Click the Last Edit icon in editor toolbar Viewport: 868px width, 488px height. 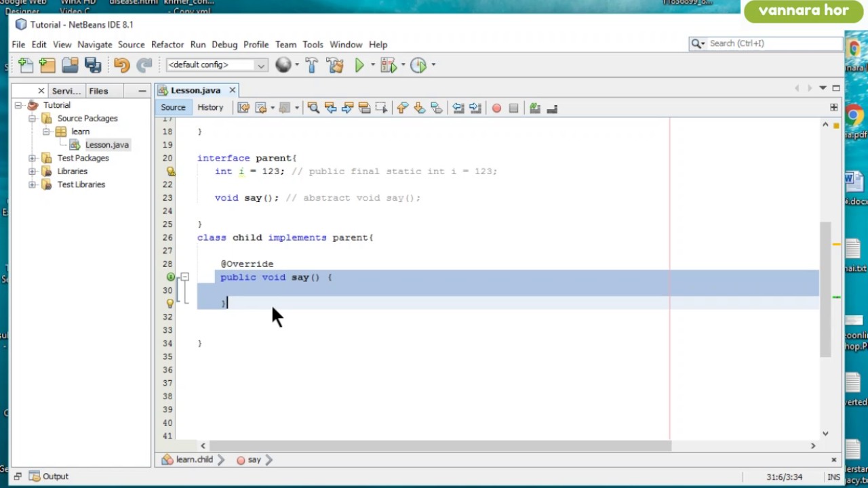pyautogui.click(x=243, y=108)
